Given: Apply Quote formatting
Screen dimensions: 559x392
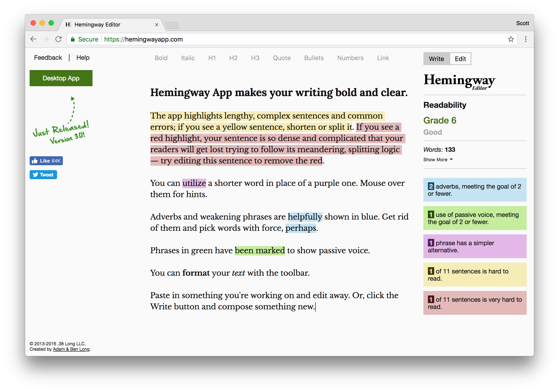Looking at the screenshot, I should click(282, 58).
